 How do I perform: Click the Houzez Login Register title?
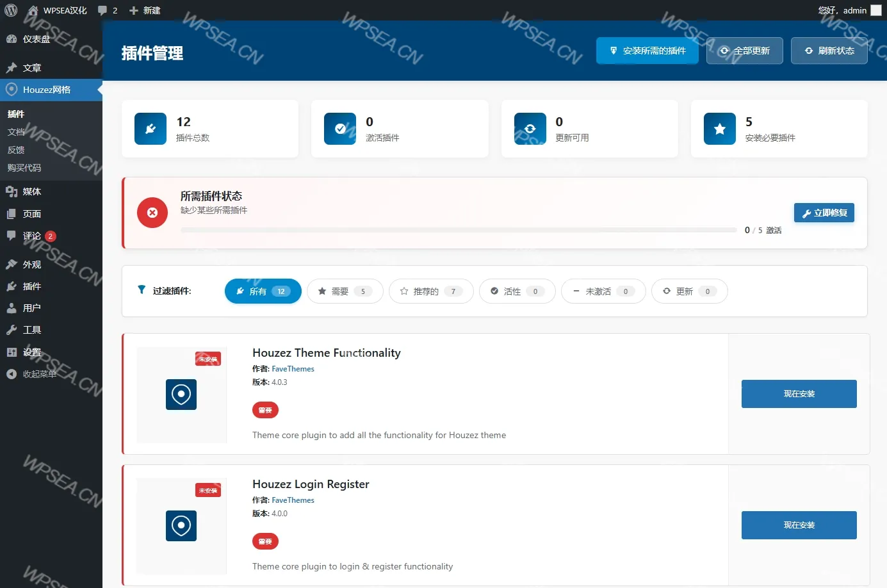click(311, 484)
